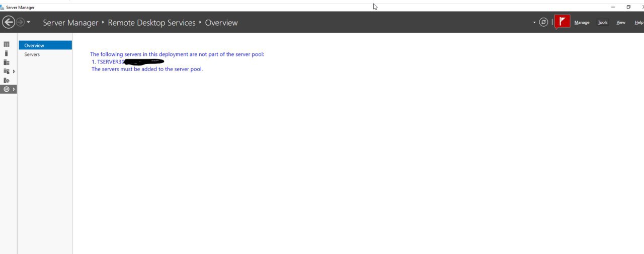Open the View menu
This screenshot has height=254, width=644.
coord(621,23)
